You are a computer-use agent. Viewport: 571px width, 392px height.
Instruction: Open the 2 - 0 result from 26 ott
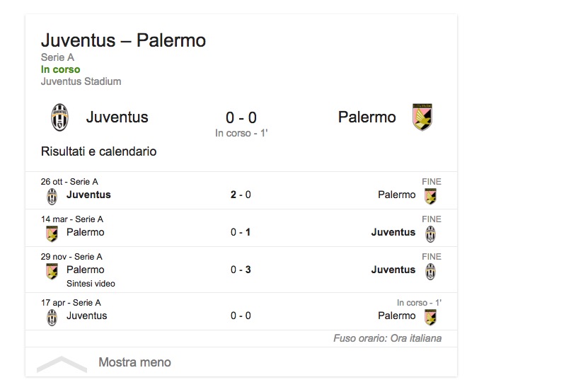[241, 195]
